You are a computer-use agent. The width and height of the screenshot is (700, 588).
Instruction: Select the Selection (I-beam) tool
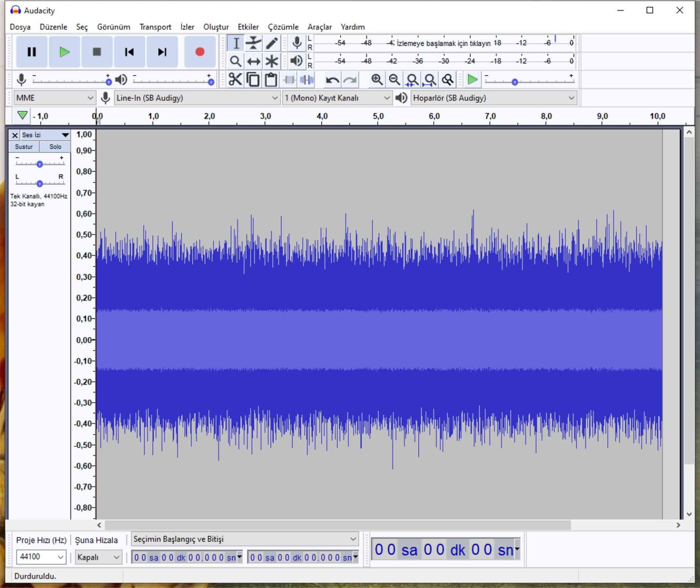coord(236,43)
